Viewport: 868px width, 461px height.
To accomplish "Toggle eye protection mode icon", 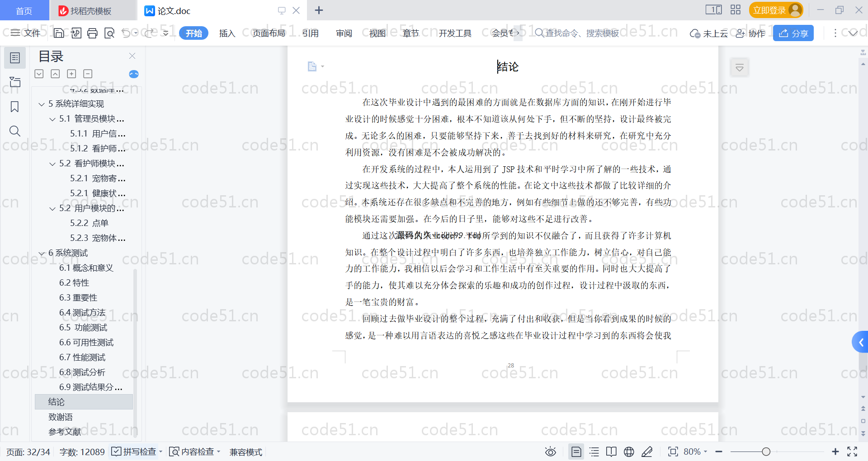I will coord(551,452).
